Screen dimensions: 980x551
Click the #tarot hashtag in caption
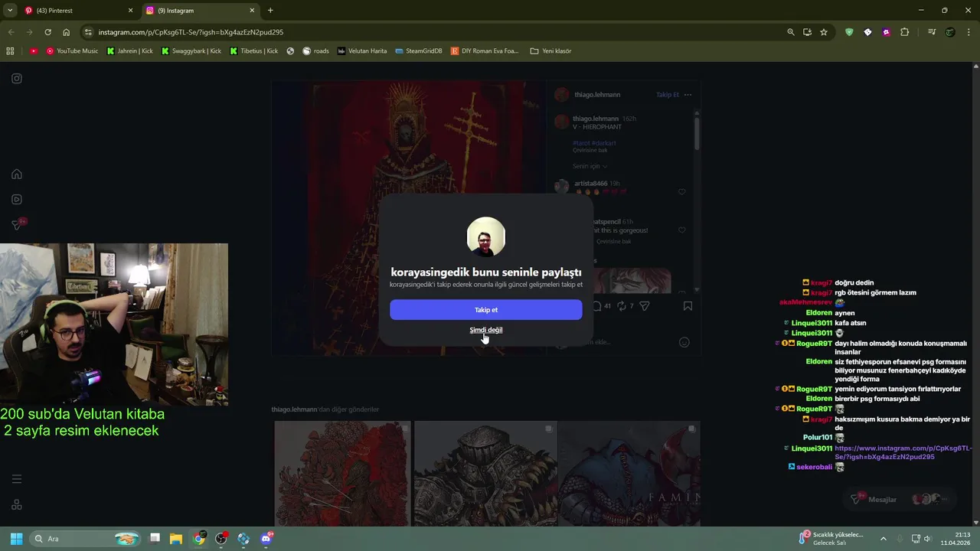(x=582, y=143)
